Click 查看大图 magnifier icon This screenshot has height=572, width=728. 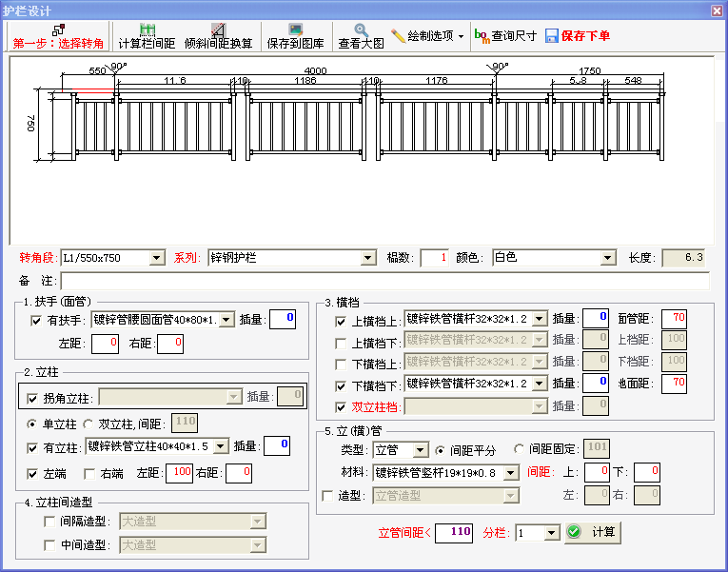(x=362, y=30)
